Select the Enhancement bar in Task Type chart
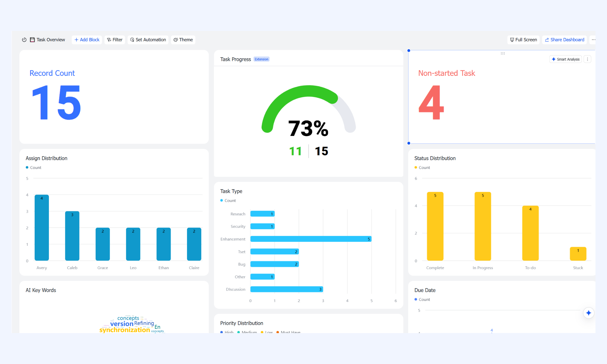The height and width of the screenshot is (364, 607). pyautogui.click(x=311, y=239)
